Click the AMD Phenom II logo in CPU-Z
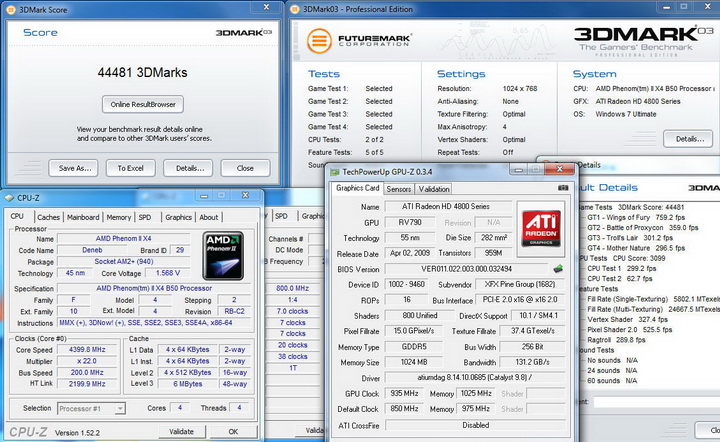Screen dimensions: 720x442 (223, 256)
